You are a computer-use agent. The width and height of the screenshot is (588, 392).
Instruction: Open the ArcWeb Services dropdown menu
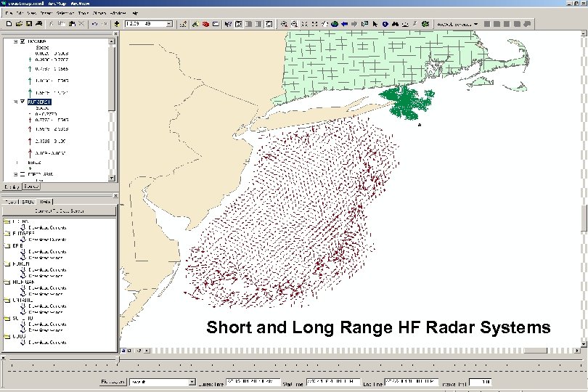[457, 24]
